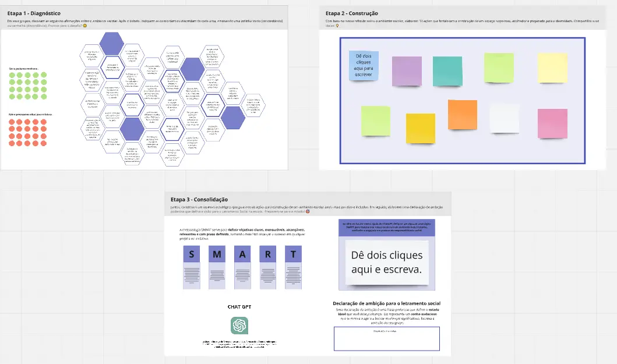Select the SMART letter S card
Image resolution: width=617 pixels, height=364 pixels.
(x=192, y=254)
